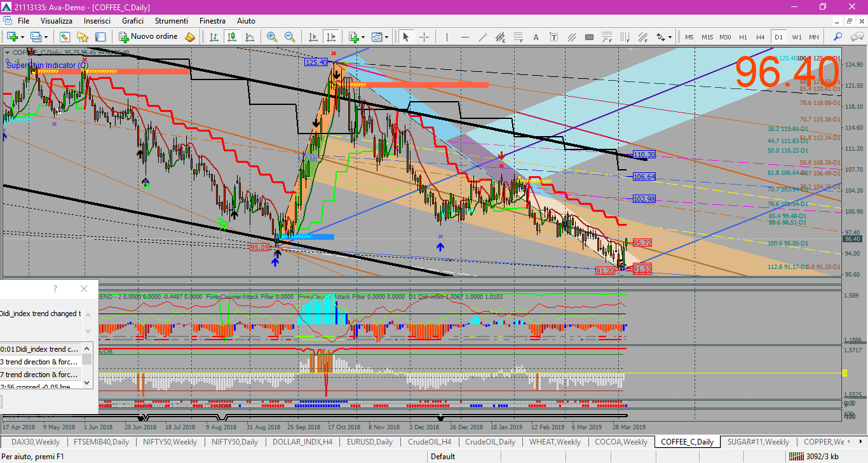
Task: Open the Profiles icon in the toolbar
Action: tap(36, 37)
